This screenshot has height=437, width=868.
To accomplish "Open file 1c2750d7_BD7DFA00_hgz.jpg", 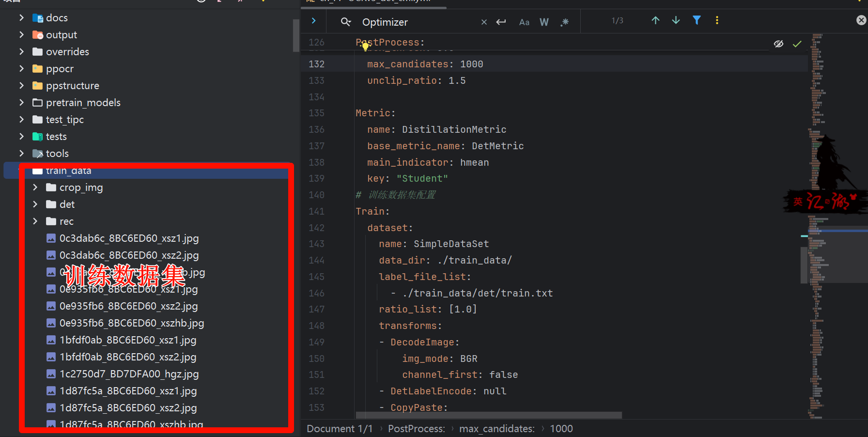I will (x=129, y=374).
